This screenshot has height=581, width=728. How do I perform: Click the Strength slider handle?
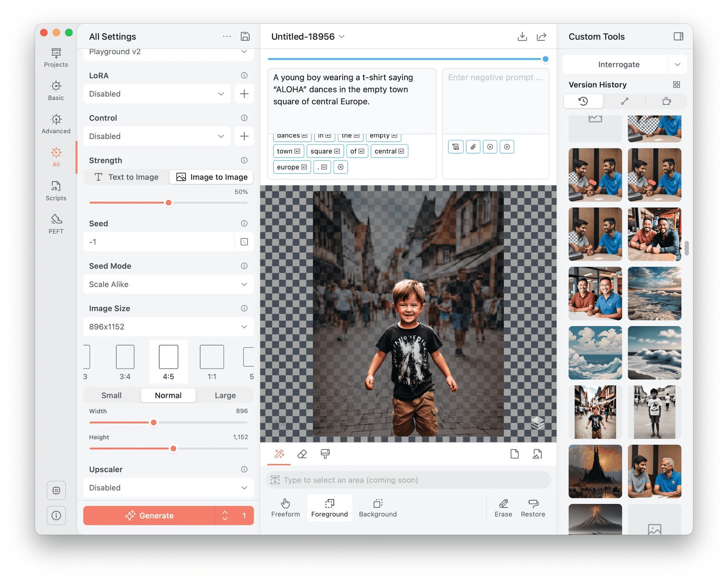168,203
